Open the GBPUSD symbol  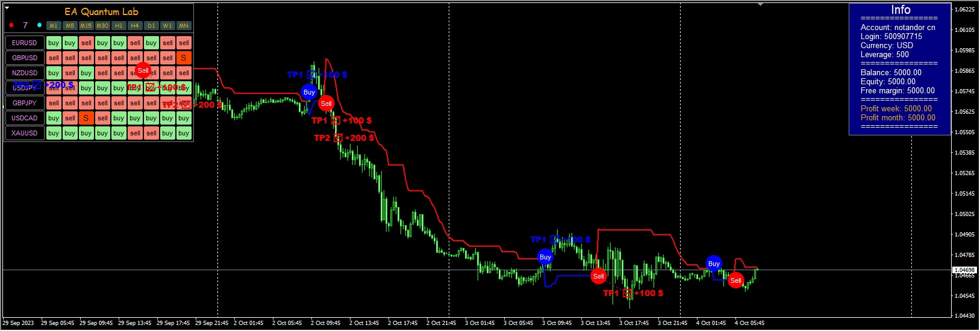click(25, 58)
